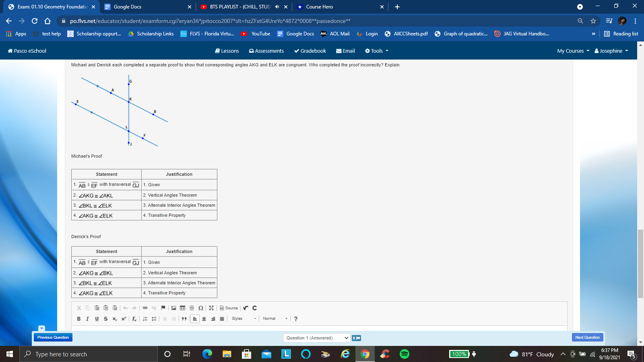Click the undo arrow in the editor

click(125, 308)
